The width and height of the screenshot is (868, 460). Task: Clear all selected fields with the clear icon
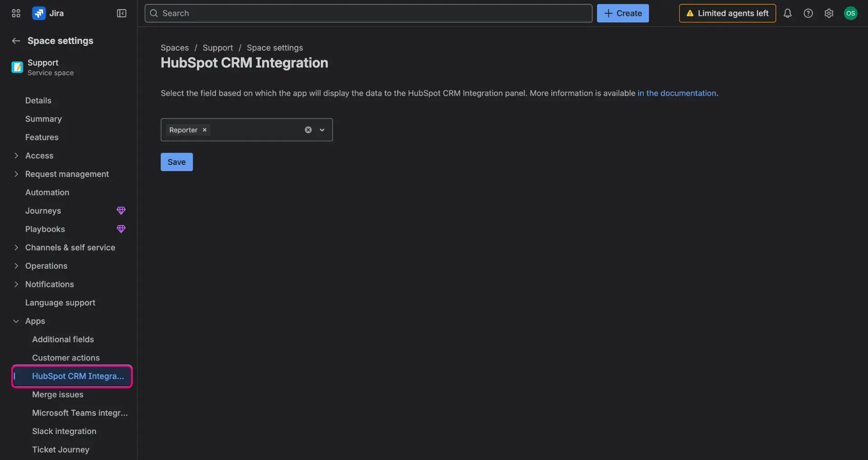pos(308,130)
